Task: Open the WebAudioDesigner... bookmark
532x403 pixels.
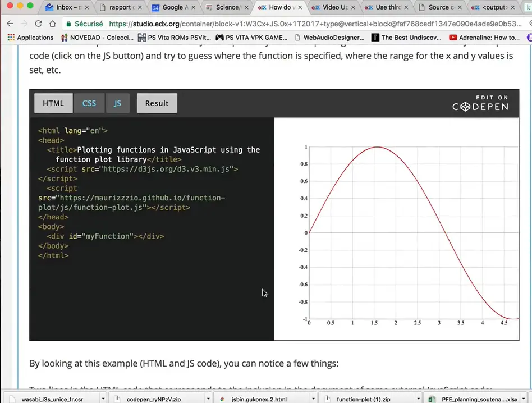Action: [x=329, y=37]
